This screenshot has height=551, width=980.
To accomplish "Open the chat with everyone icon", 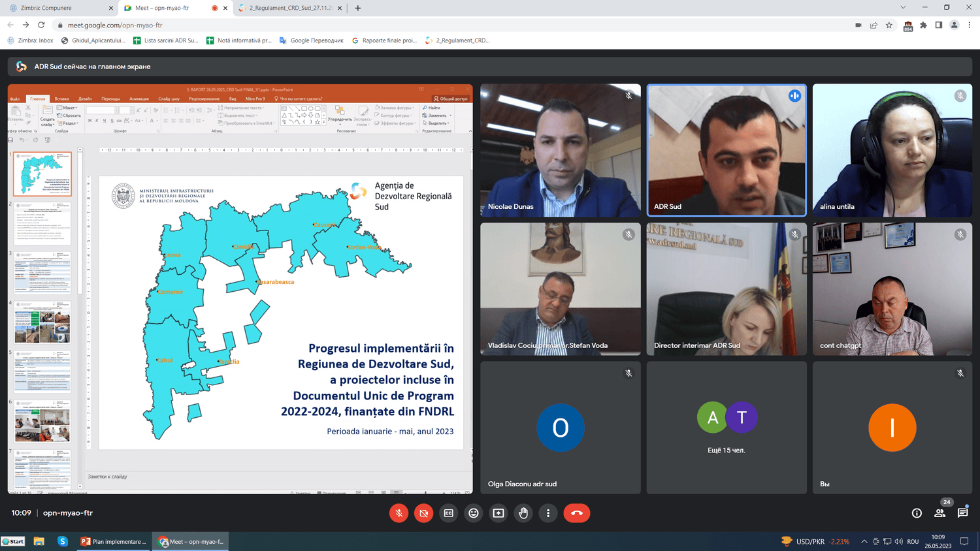I will [962, 513].
